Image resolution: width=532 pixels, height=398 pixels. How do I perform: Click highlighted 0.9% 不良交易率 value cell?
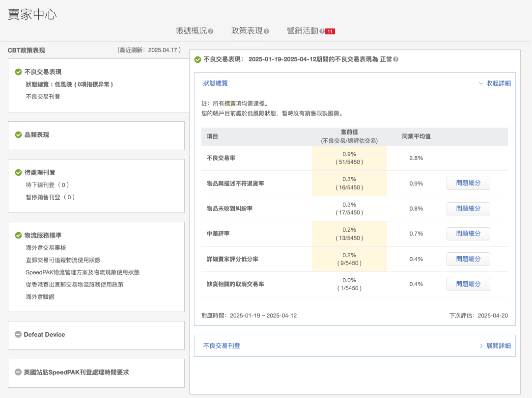[x=349, y=158]
